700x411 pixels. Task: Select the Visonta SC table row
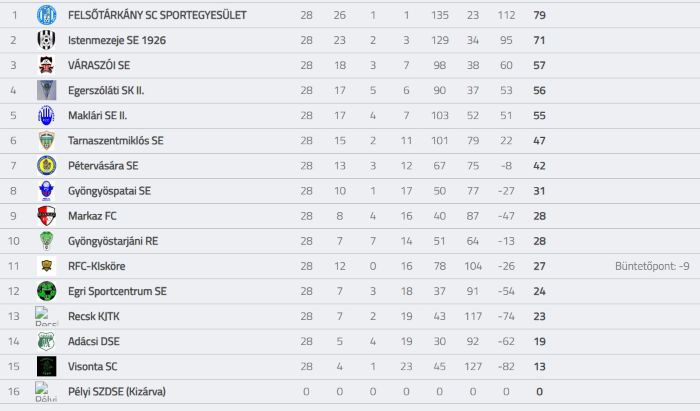pyautogui.click(x=350, y=367)
